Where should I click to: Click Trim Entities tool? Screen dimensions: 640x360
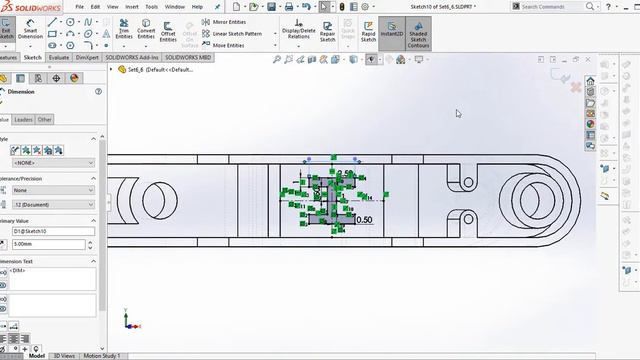(124, 29)
